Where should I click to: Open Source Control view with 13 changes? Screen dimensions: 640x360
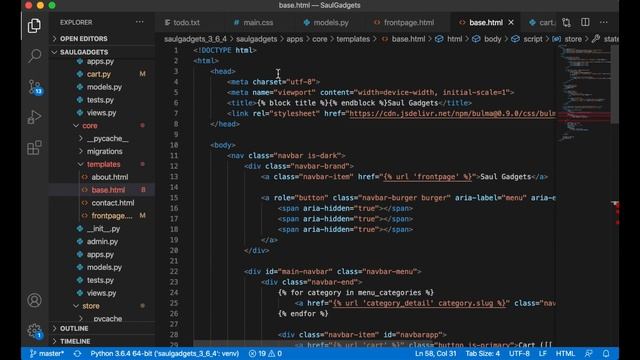[34, 87]
